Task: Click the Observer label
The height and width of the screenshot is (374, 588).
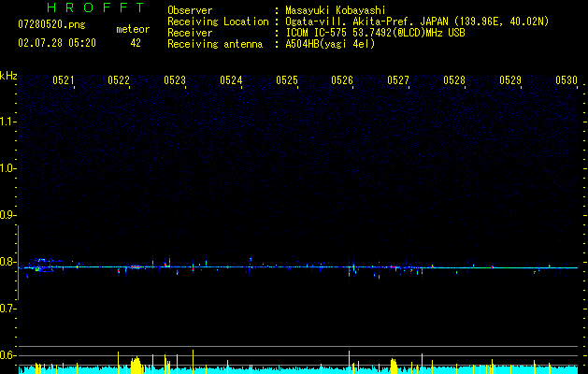Action: pyautogui.click(x=190, y=10)
